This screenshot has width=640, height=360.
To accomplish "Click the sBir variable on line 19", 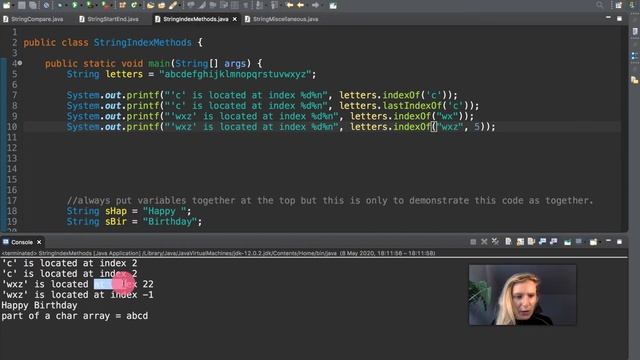I will coord(116,222).
